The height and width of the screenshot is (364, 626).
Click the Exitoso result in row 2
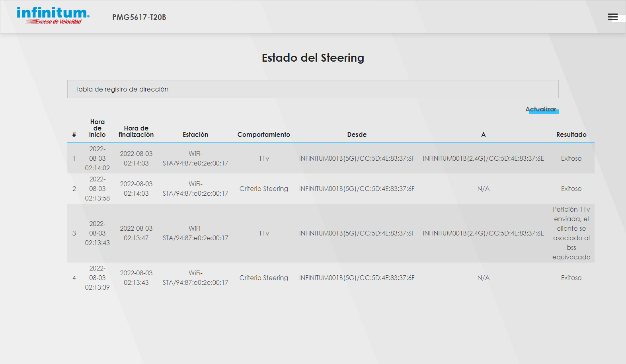pyautogui.click(x=571, y=189)
